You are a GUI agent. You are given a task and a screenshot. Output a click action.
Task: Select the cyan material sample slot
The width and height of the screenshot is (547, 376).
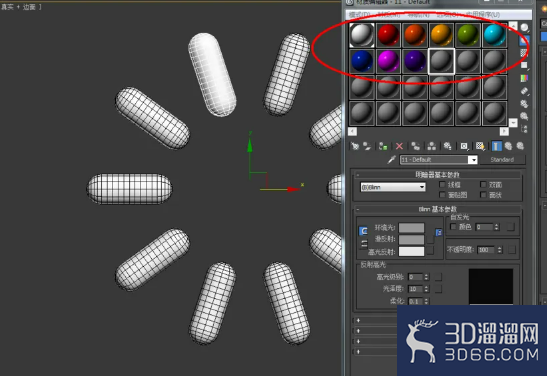coord(494,35)
